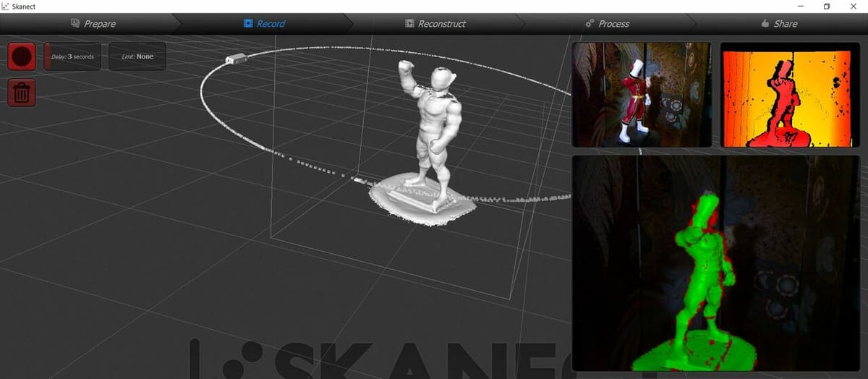Maximize the Skanect window
The image size is (868, 379).
(x=827, y=6)
